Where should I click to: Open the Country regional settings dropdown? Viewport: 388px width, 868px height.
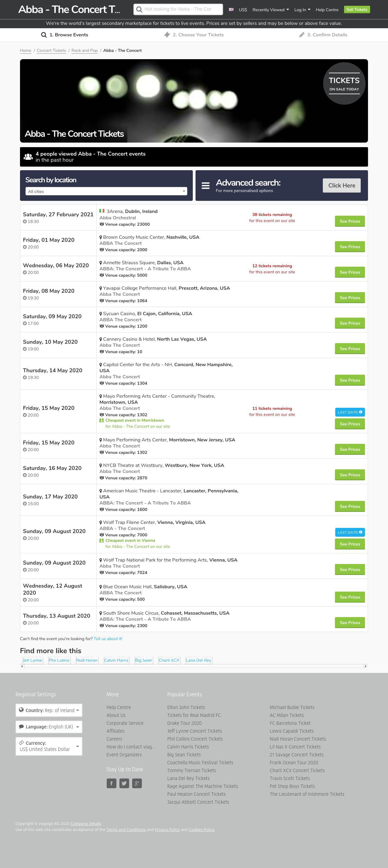(x=49, y=710)
